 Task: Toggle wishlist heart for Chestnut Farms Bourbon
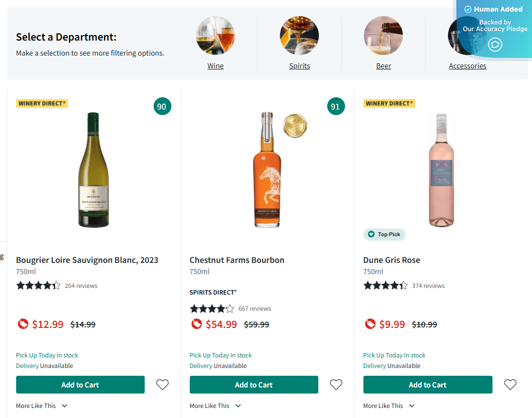pos(336,384)
